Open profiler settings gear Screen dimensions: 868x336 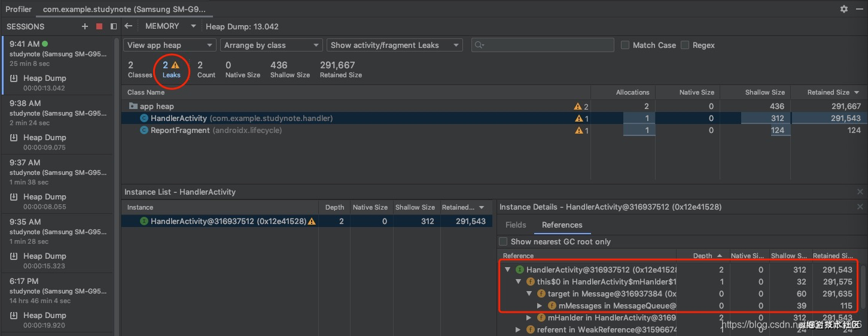tap(844, 9)
